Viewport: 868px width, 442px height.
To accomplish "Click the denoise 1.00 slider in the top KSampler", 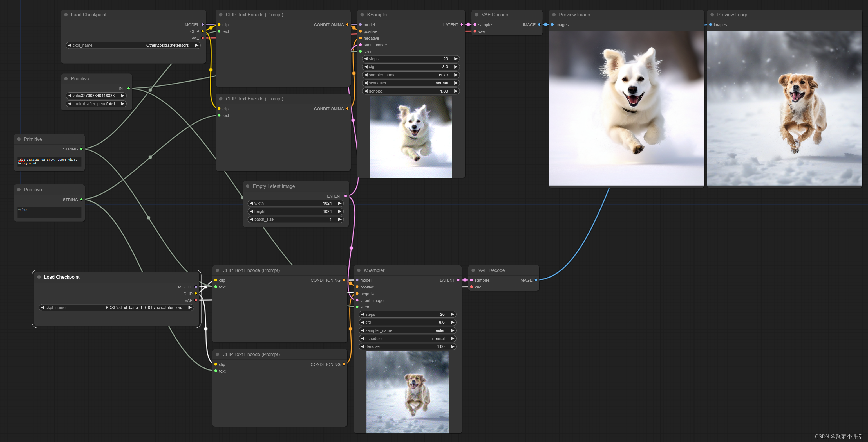I will click(x=410, y=91).
